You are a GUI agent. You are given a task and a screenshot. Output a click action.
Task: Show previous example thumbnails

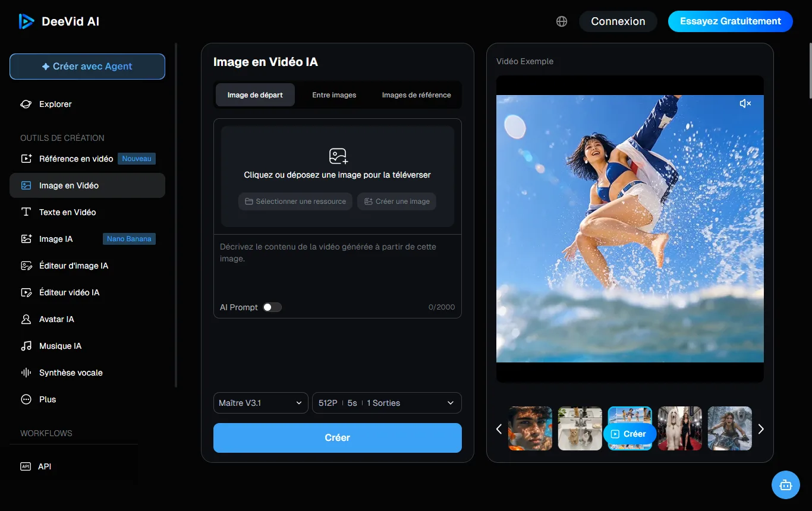(499, 429)
